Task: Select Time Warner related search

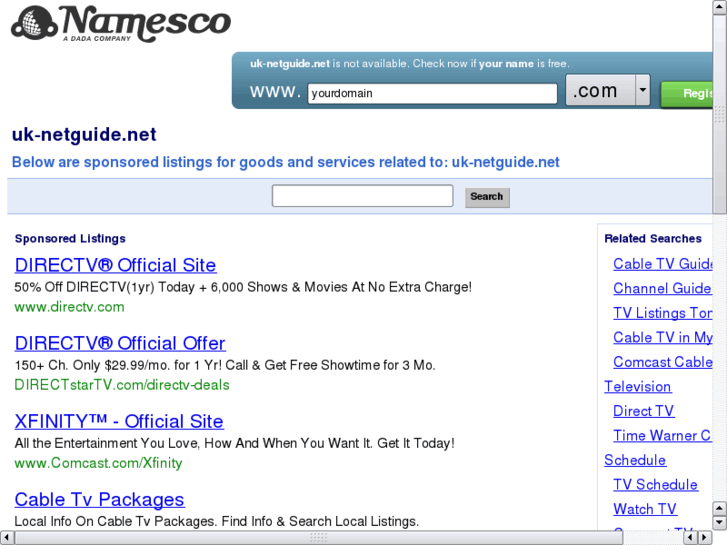Action: [663, 436]
